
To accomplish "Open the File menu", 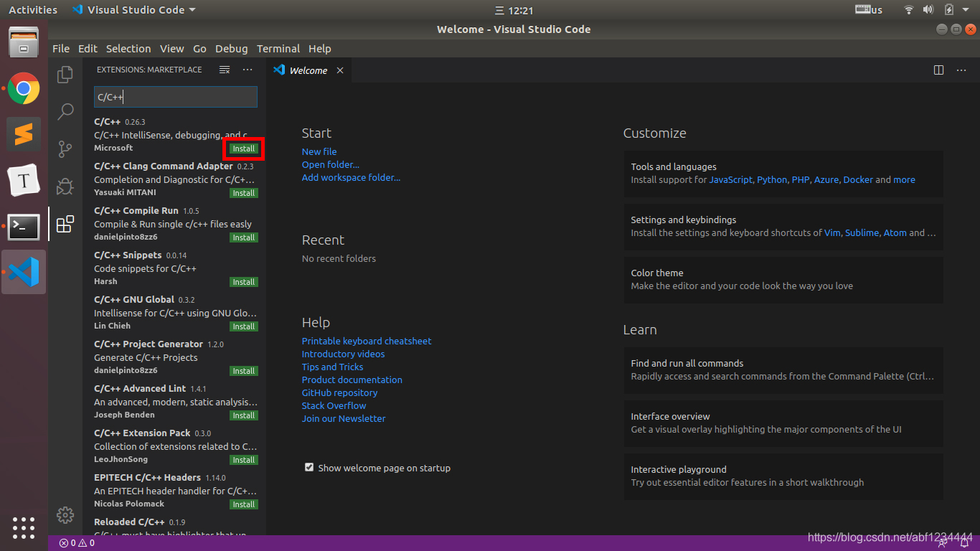I will (61, 49).
